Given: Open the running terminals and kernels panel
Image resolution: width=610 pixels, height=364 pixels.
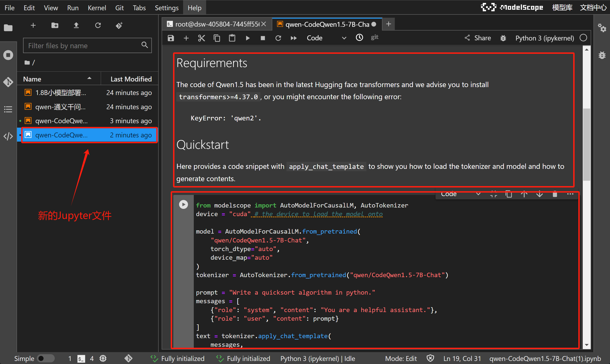Looking at the screenshot, I should click(8, 55).
